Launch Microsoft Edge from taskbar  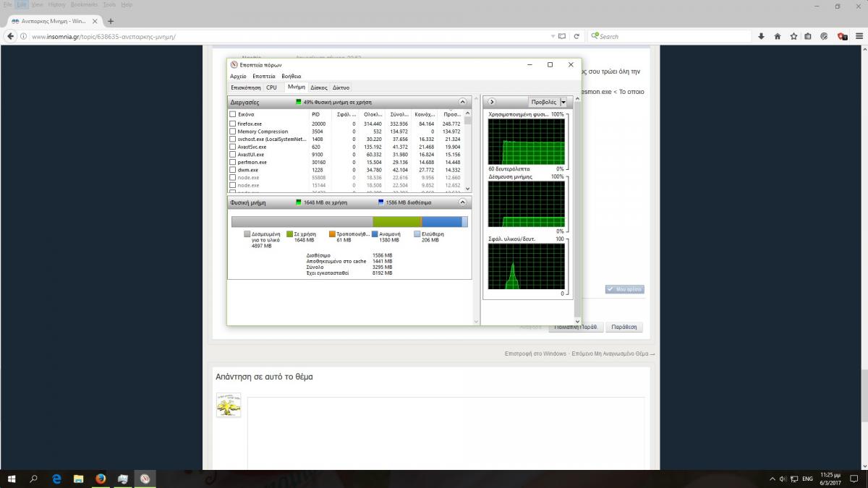56,479
